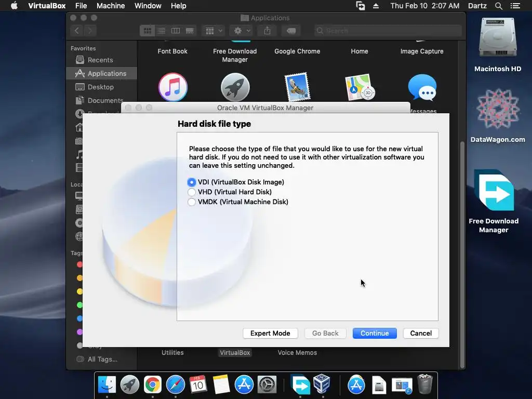Click Finder window vertical scrollbar

(x=462, y=255)
